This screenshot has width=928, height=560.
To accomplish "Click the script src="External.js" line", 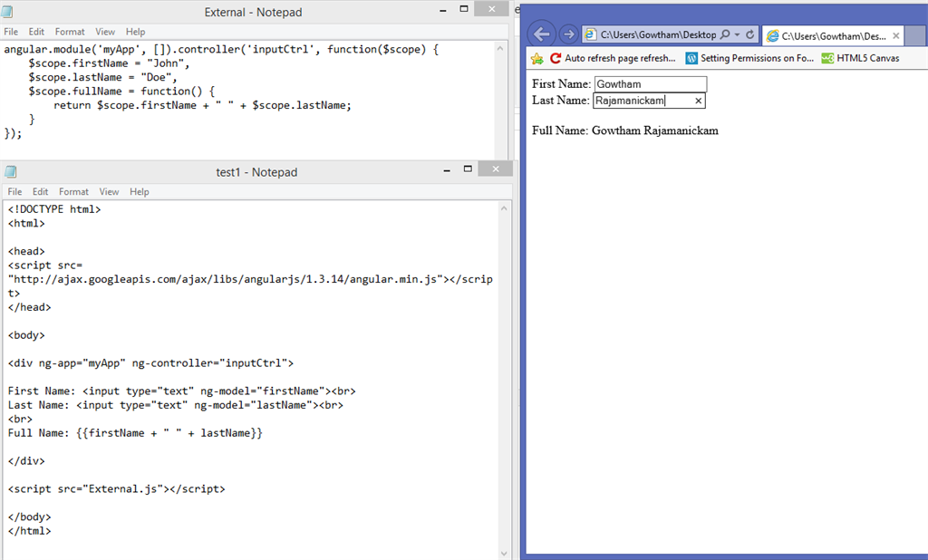I will tap(117, 489).
